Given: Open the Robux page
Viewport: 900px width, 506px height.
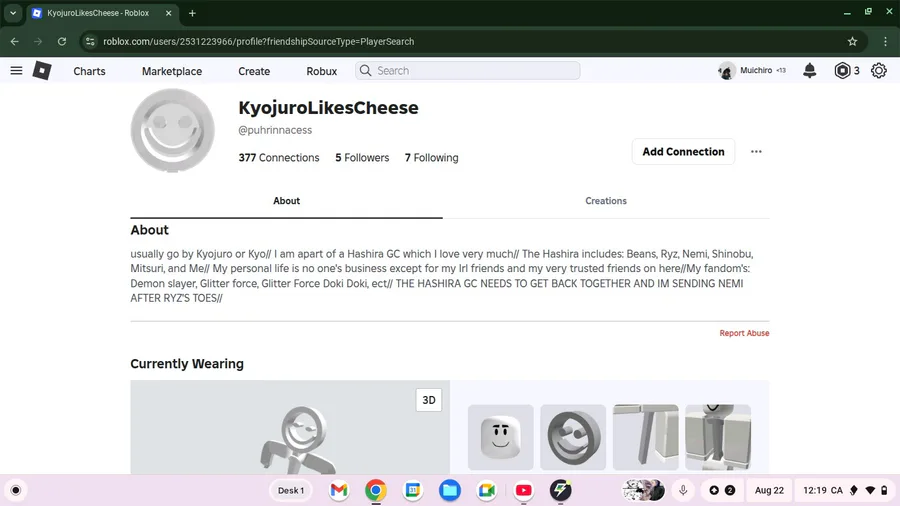Looking at the screenshot, I should [x=321, y=71].
